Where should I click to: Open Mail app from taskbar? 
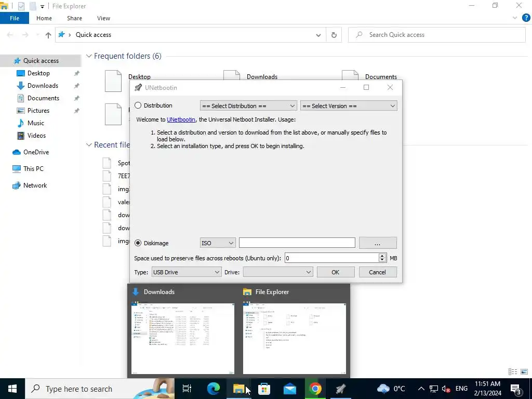click(289, 389)
